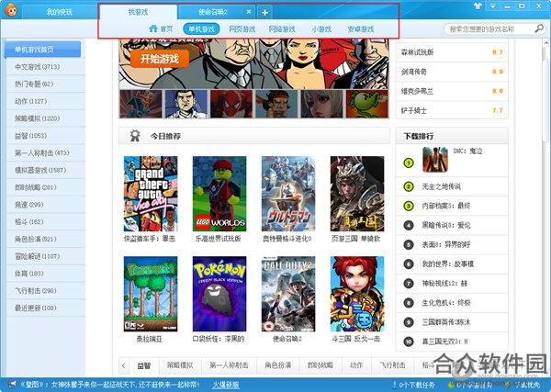This screenshot has height=392, width=551.
Task: Click the orange 开始游戏 button
Action: click(160, 59)
